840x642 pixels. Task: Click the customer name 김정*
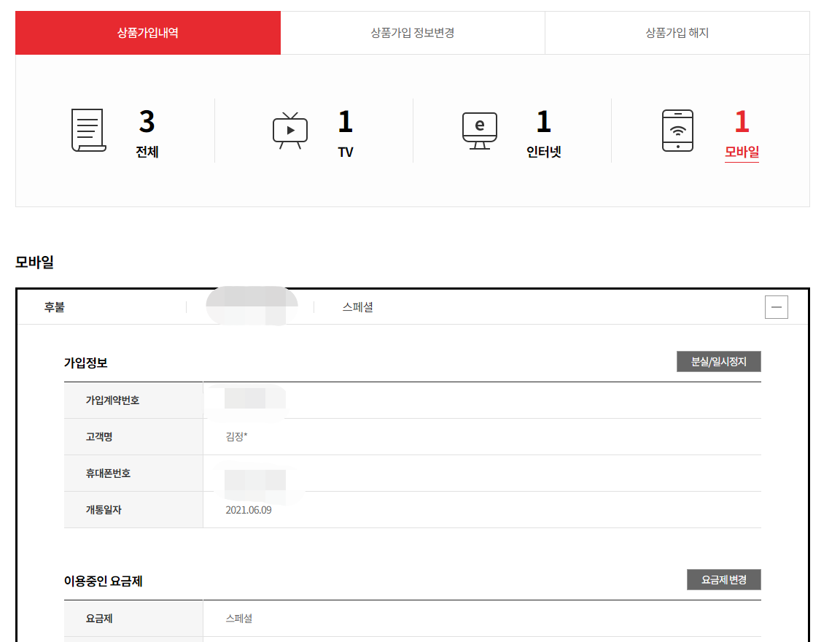(x=236, y=437)
